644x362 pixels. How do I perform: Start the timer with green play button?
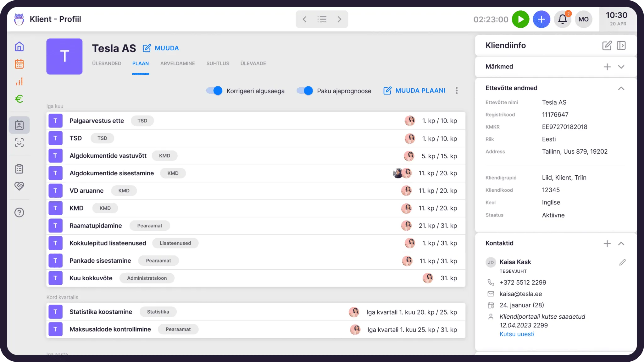520,19
